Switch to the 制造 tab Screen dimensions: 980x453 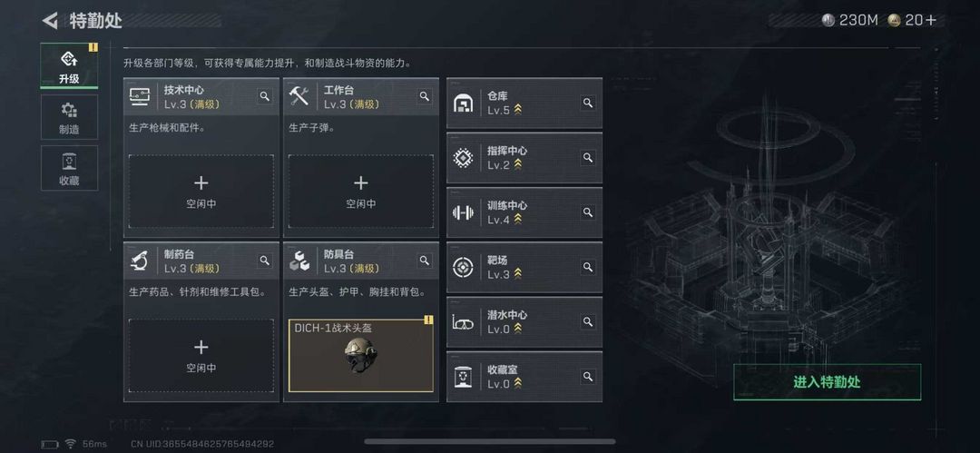pos(69,117)
